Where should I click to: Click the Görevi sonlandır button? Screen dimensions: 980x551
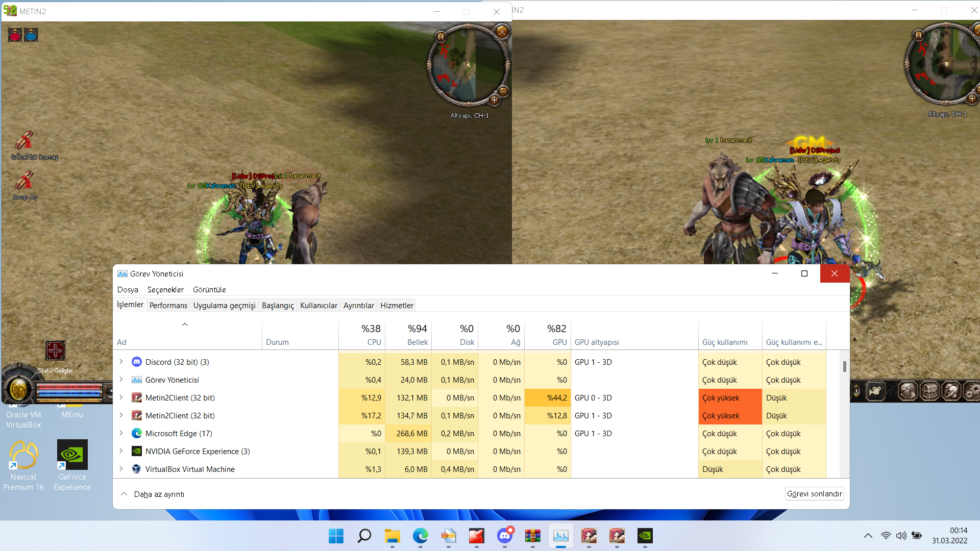(x=814, y=493)
